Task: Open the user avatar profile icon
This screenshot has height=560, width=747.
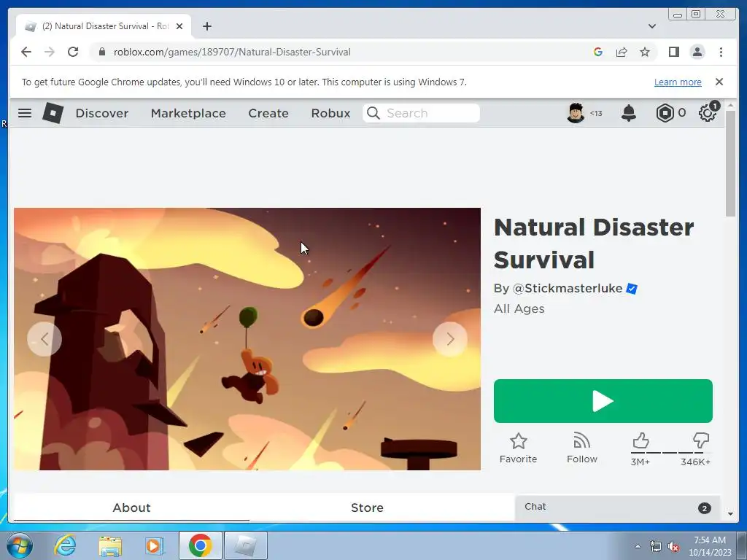Action: pos(576,113)
